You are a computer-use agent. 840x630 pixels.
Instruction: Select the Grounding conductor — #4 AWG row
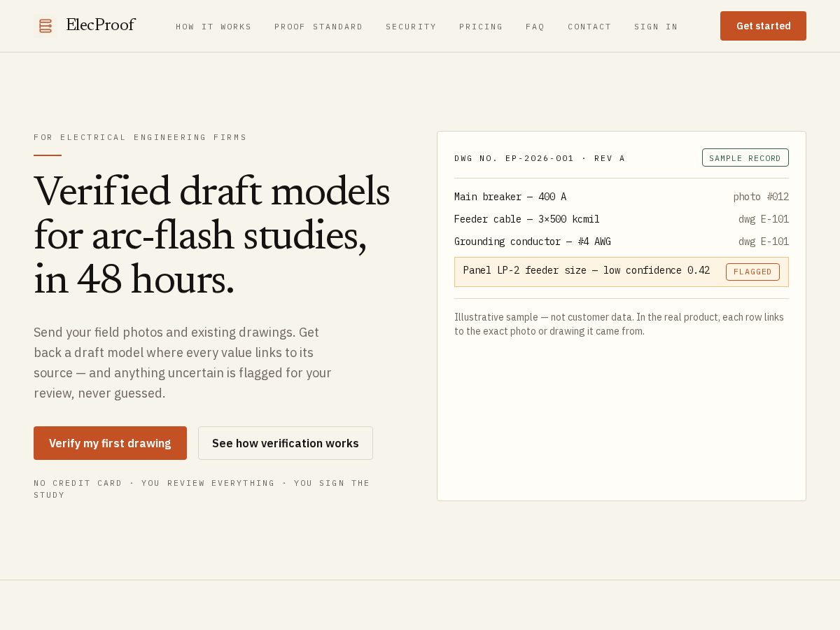pos(622,241)
